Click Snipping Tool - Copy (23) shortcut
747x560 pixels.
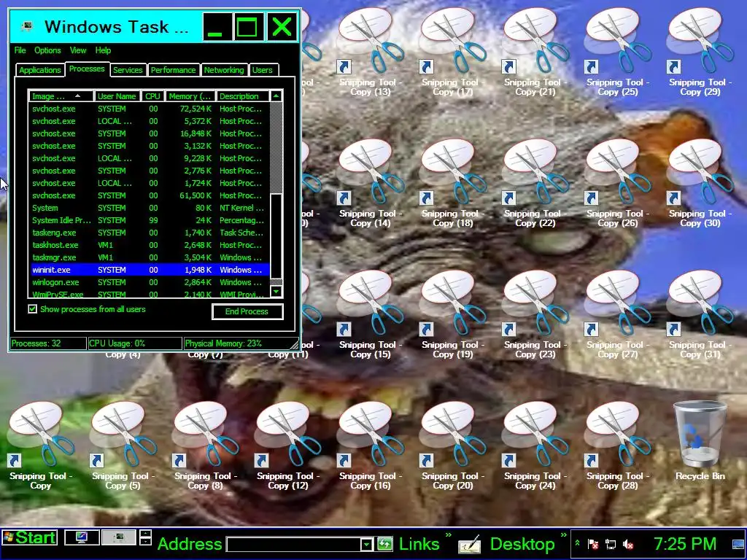pyautogui.click(x=535, y=315)
